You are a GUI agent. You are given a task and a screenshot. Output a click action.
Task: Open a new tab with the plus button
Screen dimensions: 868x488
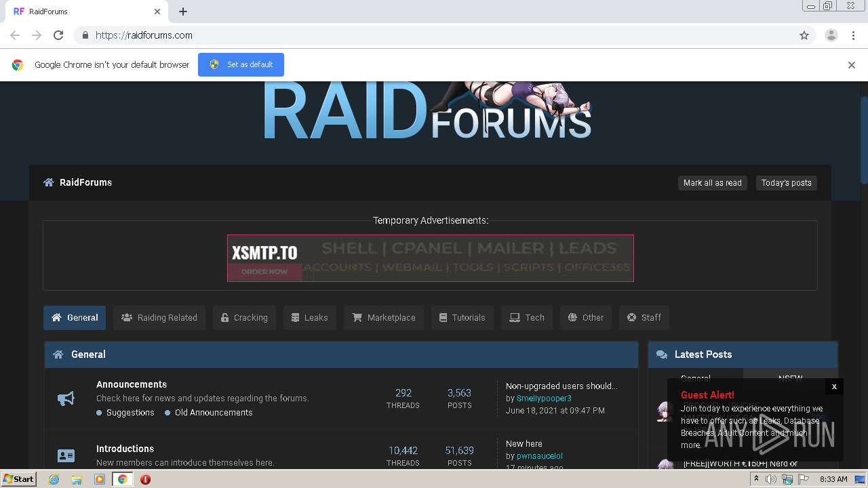click(x=183, y=12)
